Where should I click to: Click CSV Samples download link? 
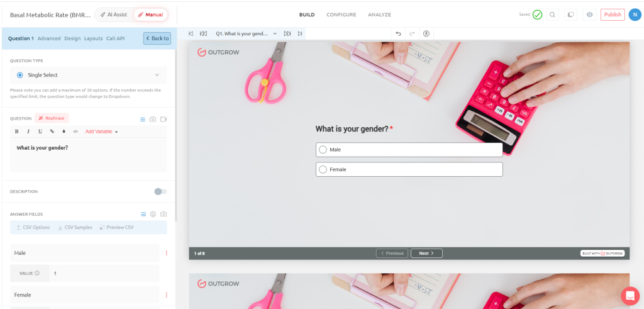pyautogui.click(x=75, y=227)
